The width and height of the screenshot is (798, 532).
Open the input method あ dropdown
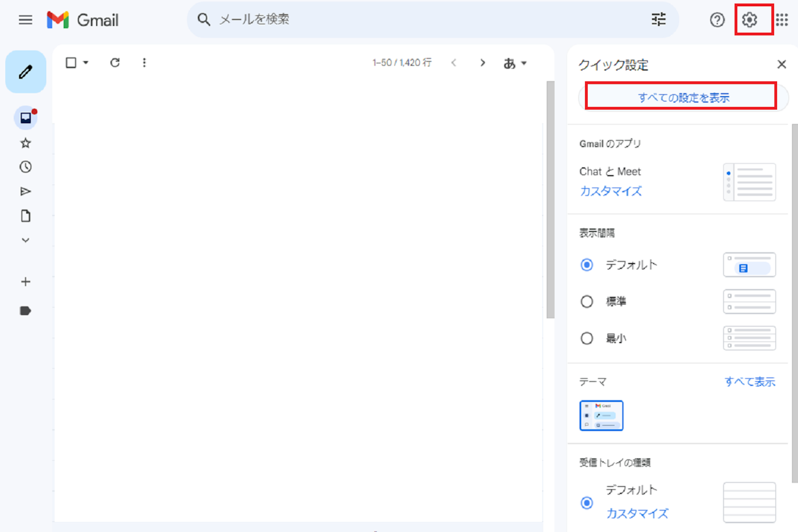(515, 63)
